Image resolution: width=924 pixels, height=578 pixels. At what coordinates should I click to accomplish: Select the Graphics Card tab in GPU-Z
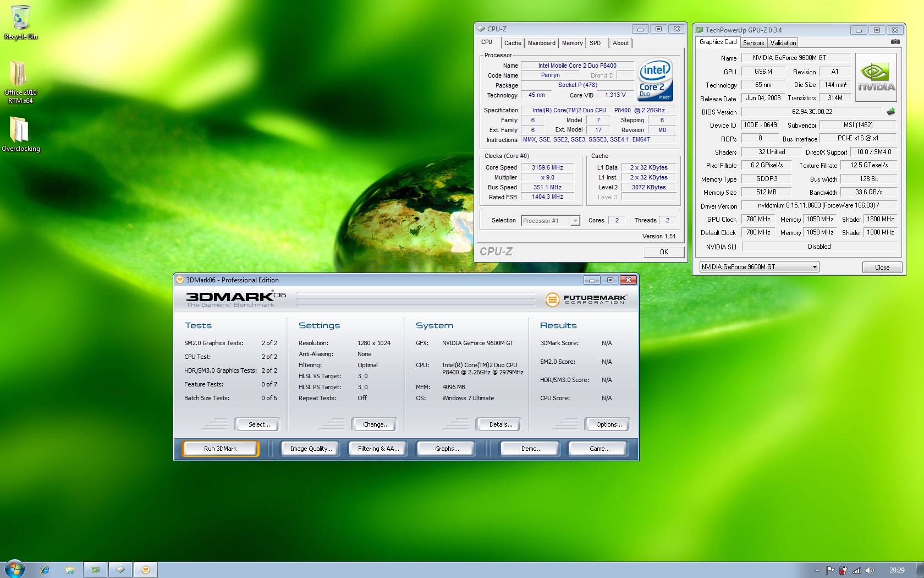(718, 42)
